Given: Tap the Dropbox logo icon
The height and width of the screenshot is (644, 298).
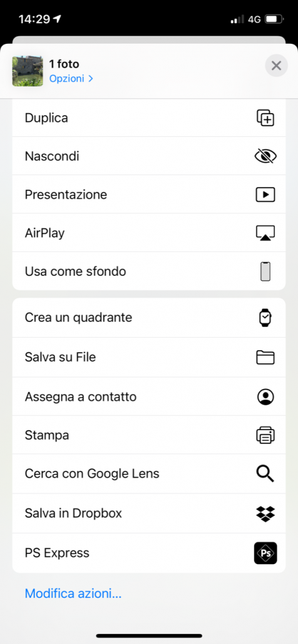Looking at the screenshot, I should (265, 513).
